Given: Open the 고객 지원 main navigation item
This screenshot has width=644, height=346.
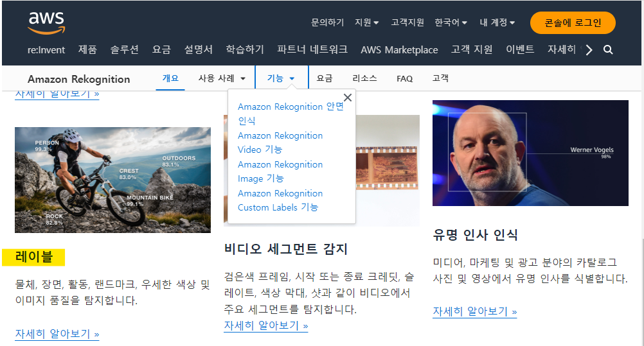Looking at the screenshot, I should 472,49.
